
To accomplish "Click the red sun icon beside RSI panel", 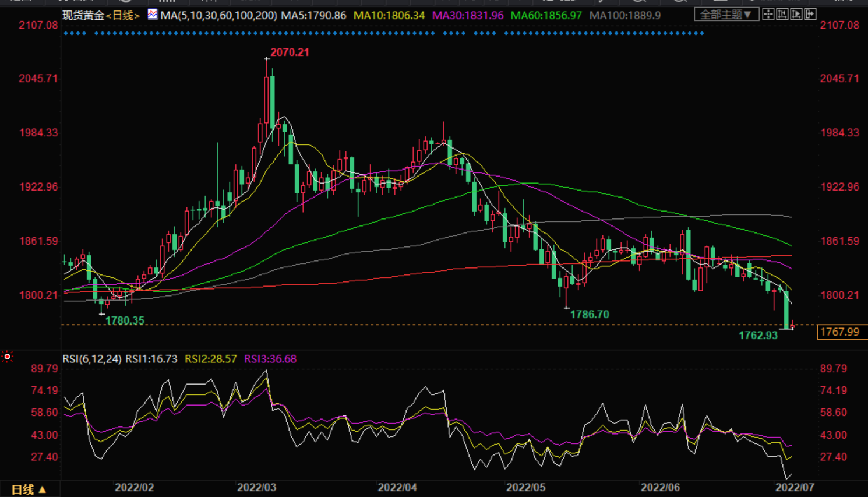I will [8, 357].
